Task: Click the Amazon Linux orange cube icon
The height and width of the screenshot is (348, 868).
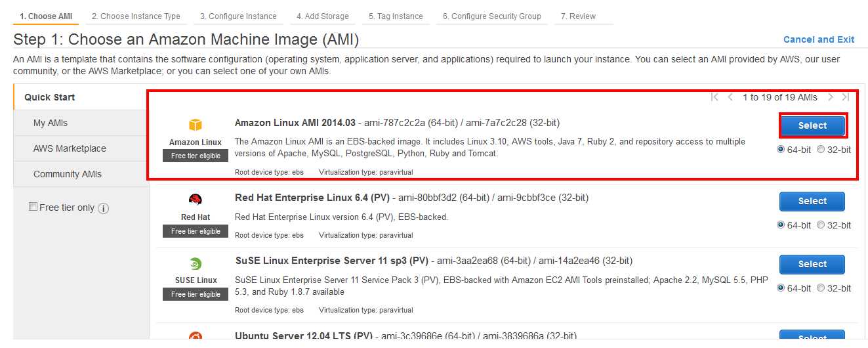Action: pos(196,125)
